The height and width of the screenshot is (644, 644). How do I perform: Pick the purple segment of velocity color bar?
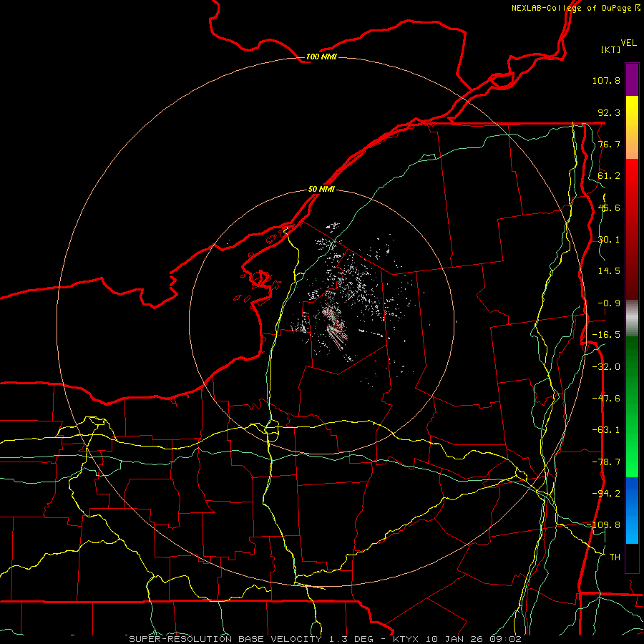click(x=632, y=79)
